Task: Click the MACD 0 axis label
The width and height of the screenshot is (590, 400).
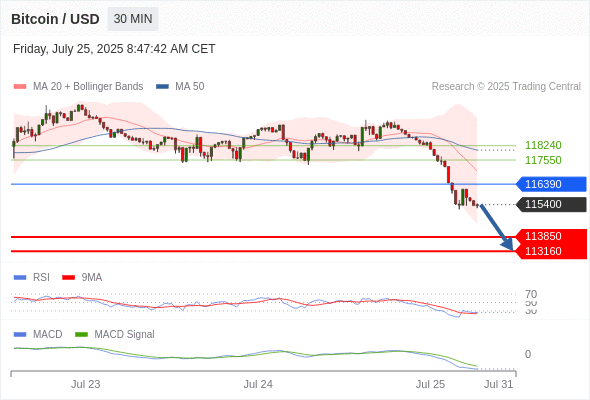Action: pyautogui.click(x=528, y=354)
